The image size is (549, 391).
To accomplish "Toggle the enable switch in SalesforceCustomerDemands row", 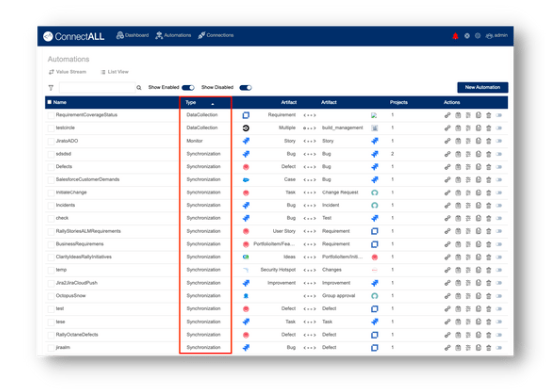I will click(499, 180).
